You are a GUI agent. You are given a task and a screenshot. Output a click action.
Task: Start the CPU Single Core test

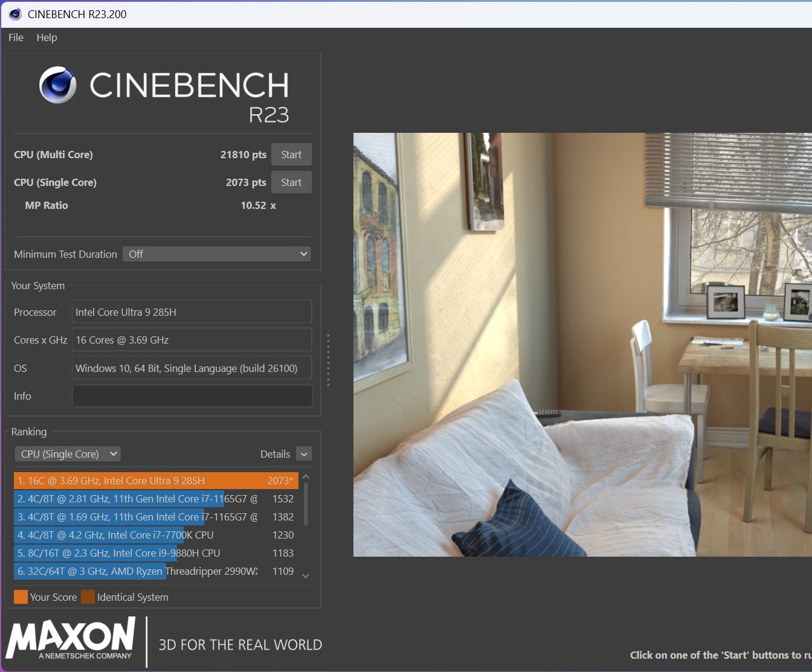(x=291, y=182)
